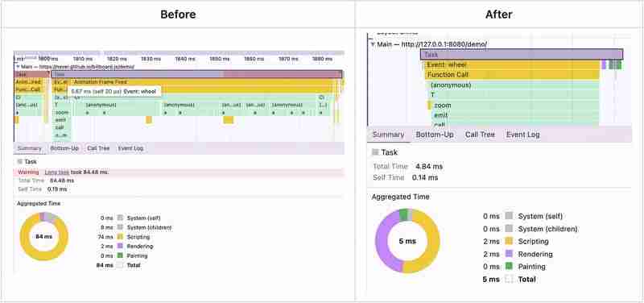644x303 pixels.
Task: Select the T function bar in After flame chart
Action: point(514,95)
